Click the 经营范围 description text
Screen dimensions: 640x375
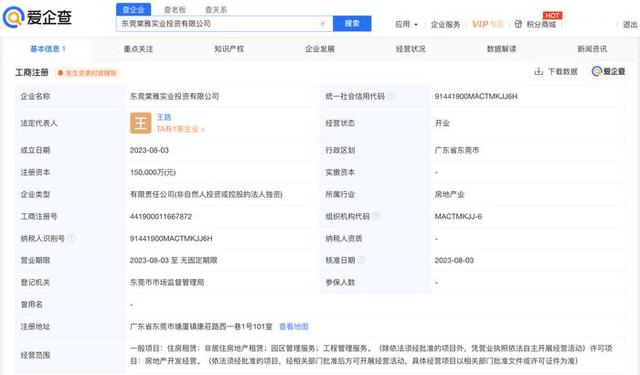pyautogui.click(x=371, y=355)
